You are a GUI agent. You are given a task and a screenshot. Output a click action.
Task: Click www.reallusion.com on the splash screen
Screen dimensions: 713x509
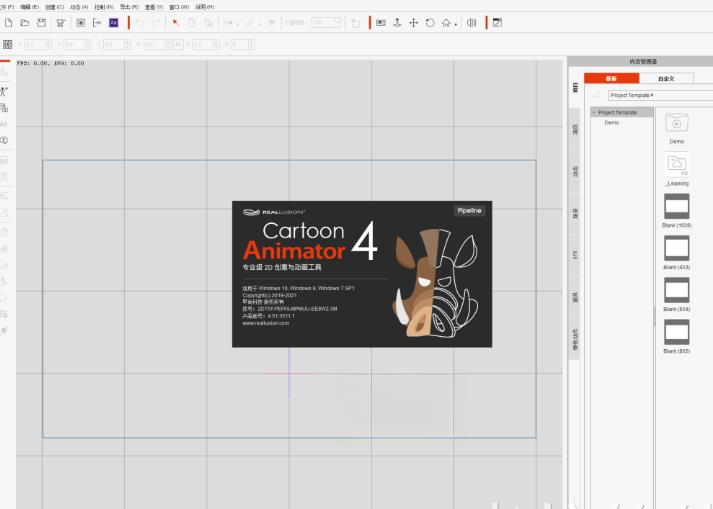tap(266, 323)
